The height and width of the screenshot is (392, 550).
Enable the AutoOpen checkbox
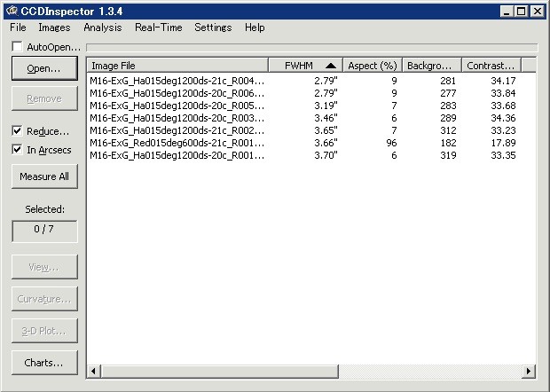coord(17,47)
